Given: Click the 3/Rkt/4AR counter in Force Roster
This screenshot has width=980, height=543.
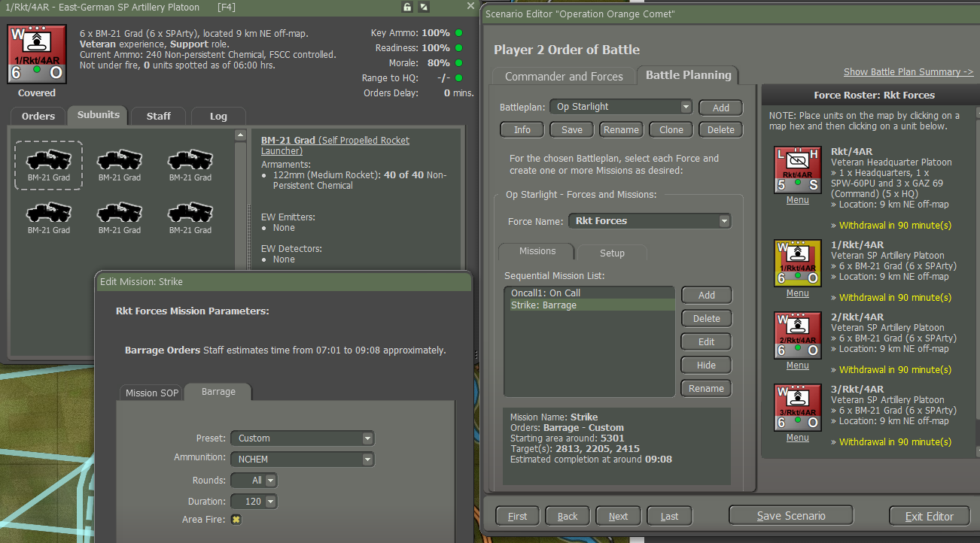Looking at the screenshot, I should click(798, 408).
